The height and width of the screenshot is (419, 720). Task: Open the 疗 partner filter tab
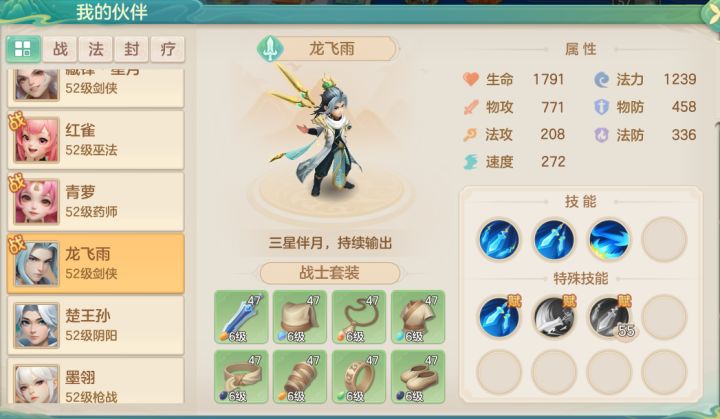pos(167,49)
